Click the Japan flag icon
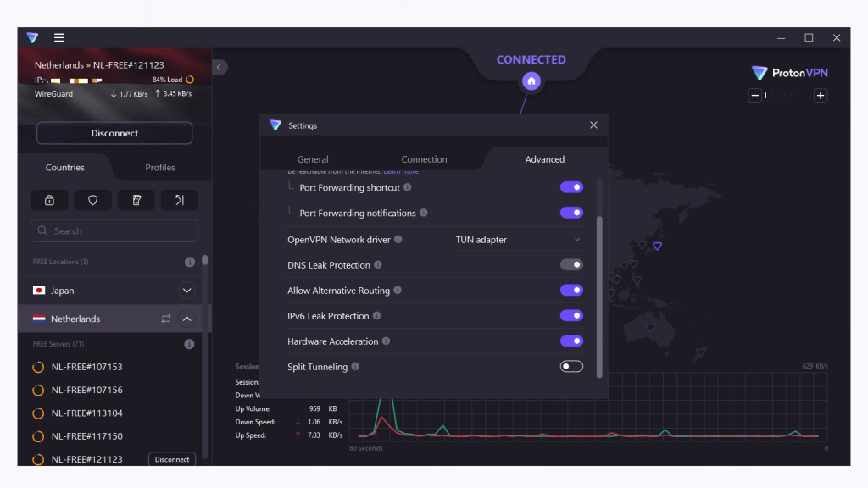This screenshot has height=488, width=868. tap(39, 291)
